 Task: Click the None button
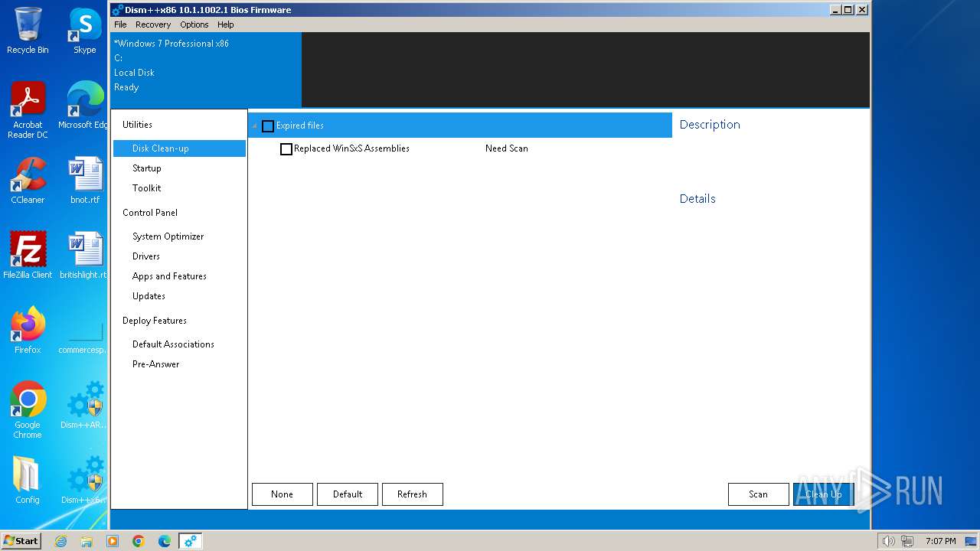283,494
